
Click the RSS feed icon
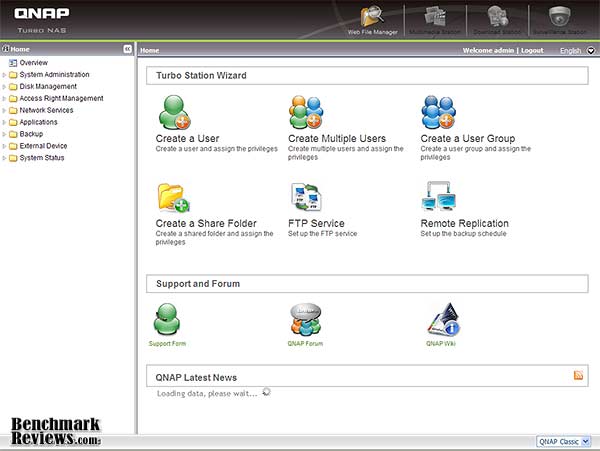pos(578,375)
